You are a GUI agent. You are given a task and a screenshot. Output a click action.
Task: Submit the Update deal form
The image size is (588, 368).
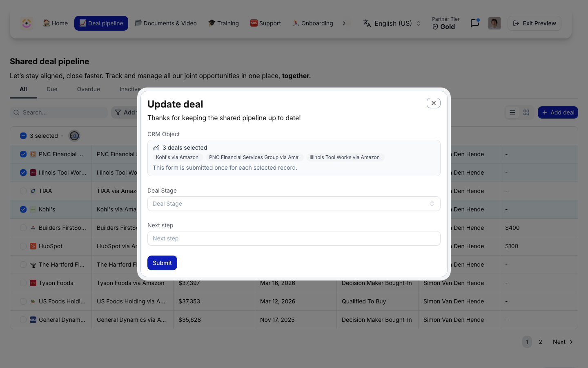(x=162, y=263)
